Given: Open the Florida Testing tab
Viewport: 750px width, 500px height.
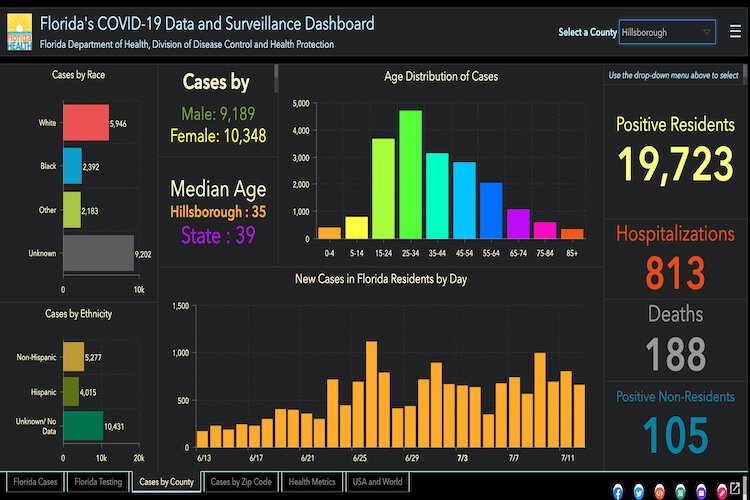Looking at the screenshot, I should tap(98, 482).
